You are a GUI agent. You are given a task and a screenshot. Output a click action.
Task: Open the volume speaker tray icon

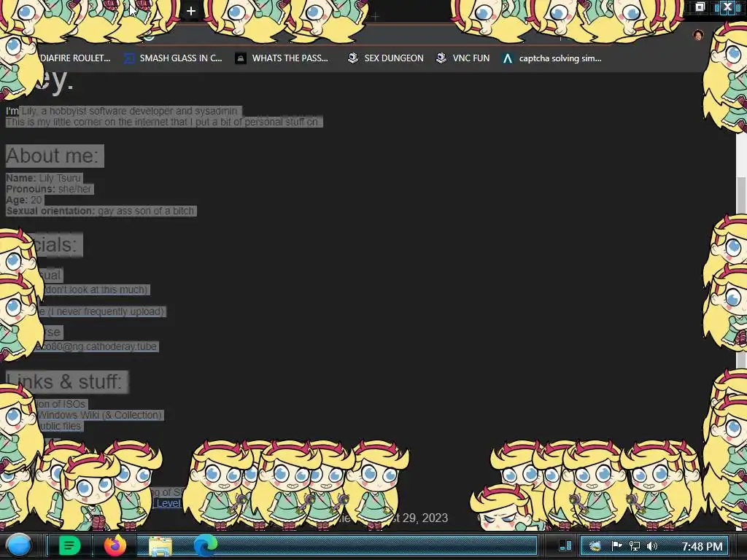pyautogui.click(x=652, y=546)
